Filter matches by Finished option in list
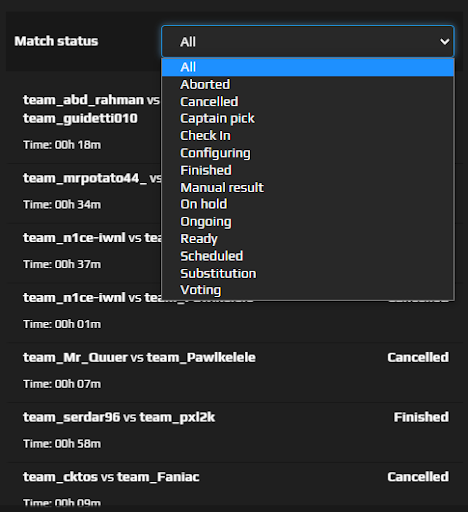The height and width of the screenshot is (512, 468). coord(308,170)
